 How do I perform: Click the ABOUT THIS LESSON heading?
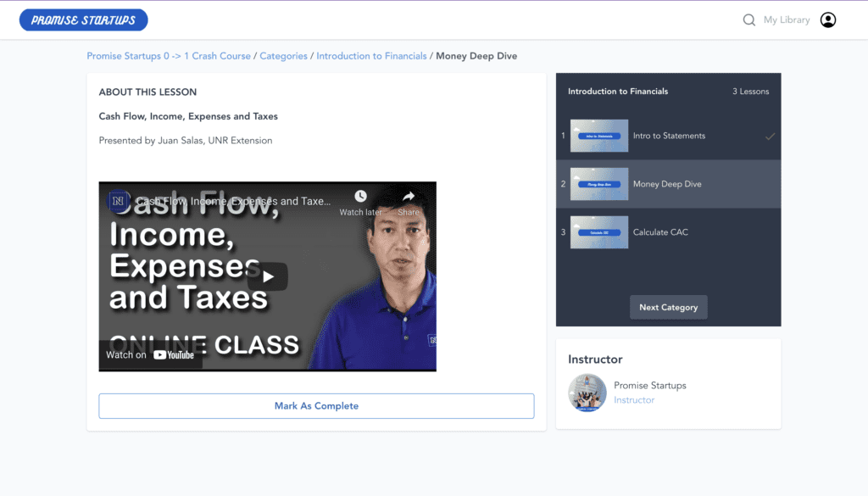tap(147, 92)
